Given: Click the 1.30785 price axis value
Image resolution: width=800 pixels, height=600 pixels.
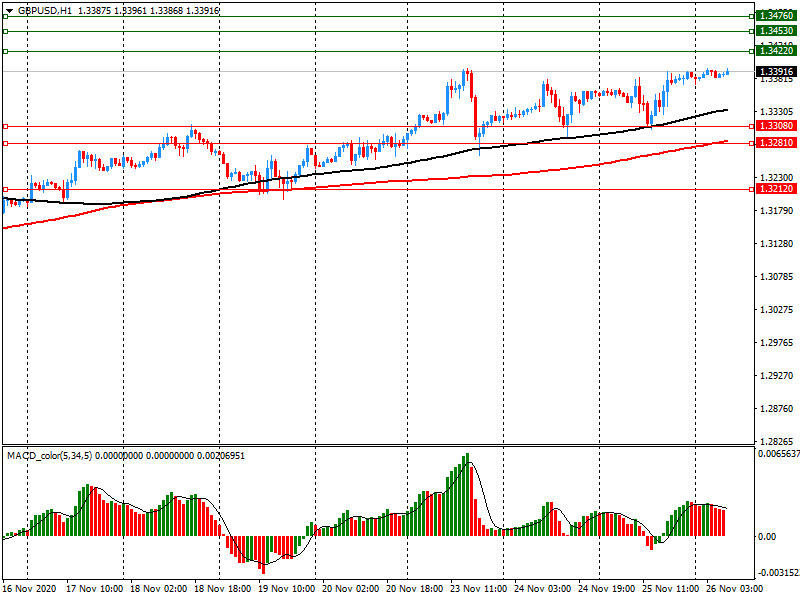Looking at the screenshot, I should click(x=777, y=277).
